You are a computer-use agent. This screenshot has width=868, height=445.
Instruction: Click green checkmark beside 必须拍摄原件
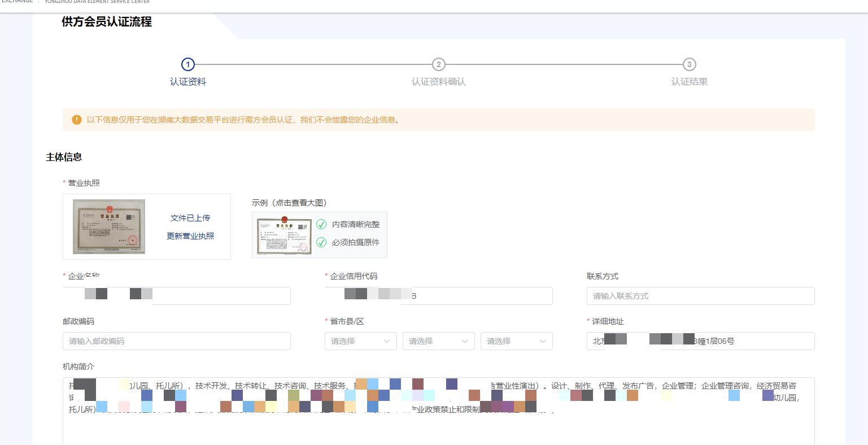[321, 242]
